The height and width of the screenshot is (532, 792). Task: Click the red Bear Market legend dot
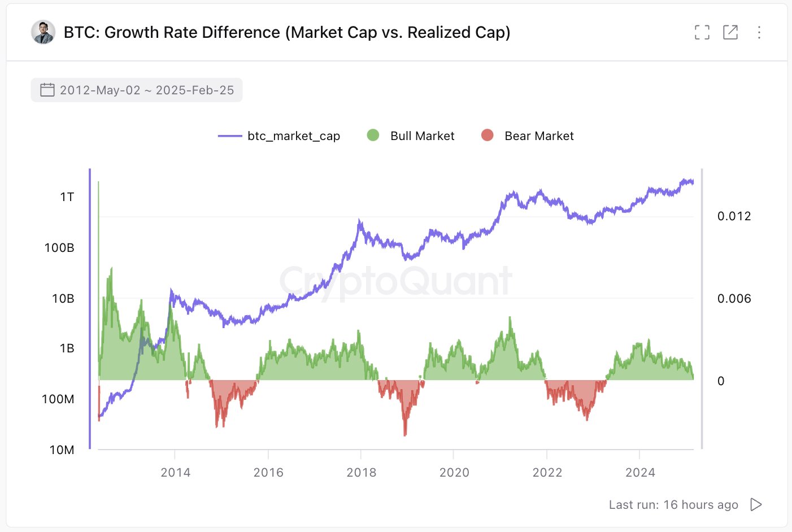487,136
